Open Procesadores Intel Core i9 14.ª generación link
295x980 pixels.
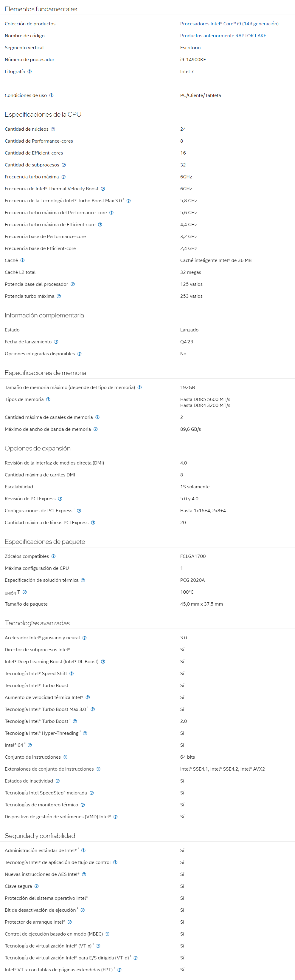click(x=229, y=24)
